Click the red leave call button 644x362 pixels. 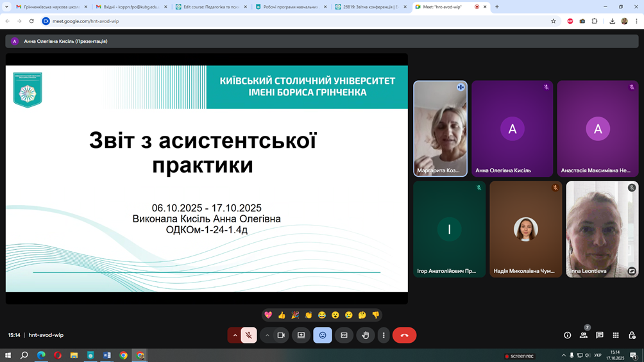pos(404,335)
